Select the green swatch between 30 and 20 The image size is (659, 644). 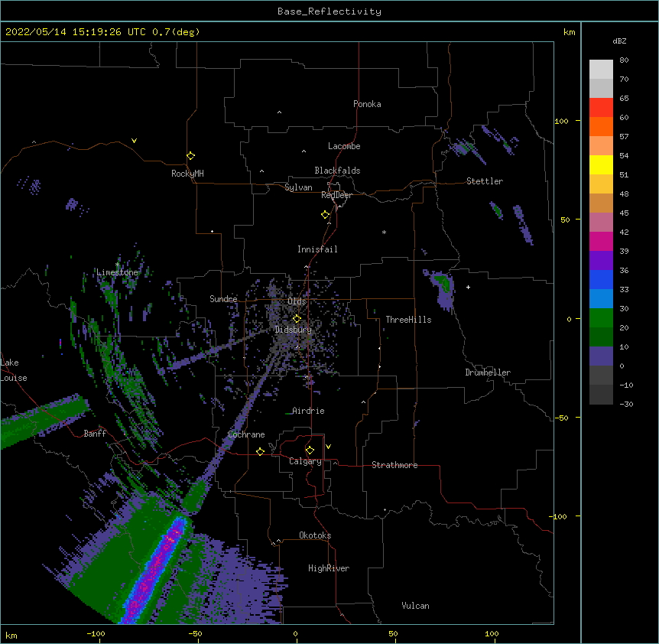[601, 318]
